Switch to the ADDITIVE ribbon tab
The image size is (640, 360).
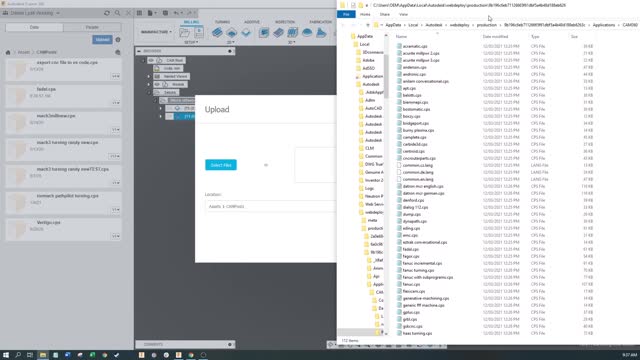tap(252, 22)
